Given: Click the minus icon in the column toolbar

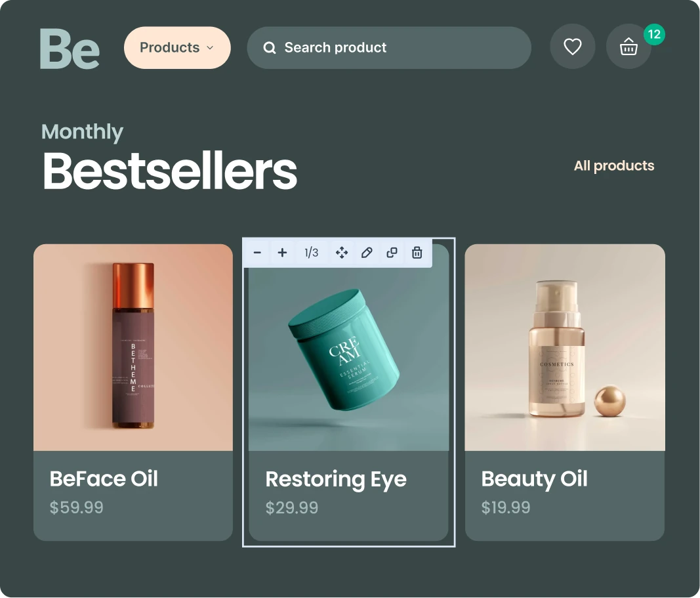Looking at the screenshot, I should pyautogui.click(x=257, y=253).
